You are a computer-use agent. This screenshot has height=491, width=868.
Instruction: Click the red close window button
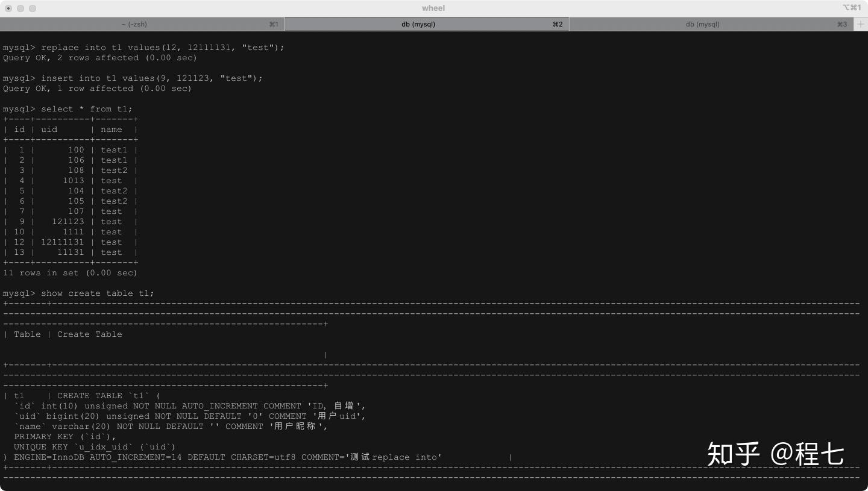tap(8, 8)
